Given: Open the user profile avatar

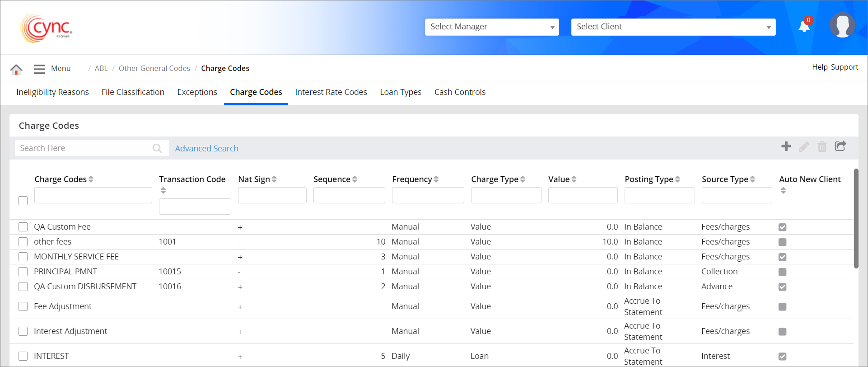Looking at the screenshot, I should click(x=842, y=25).
